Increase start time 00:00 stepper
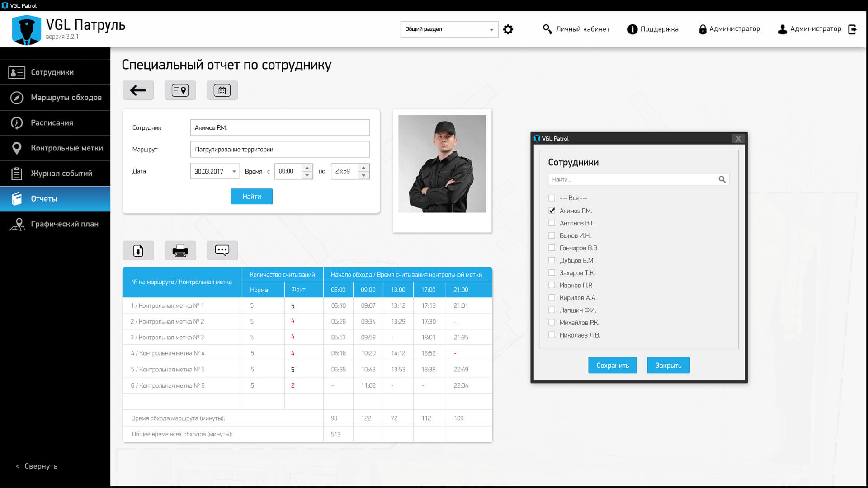 click(x=307, y=168)
